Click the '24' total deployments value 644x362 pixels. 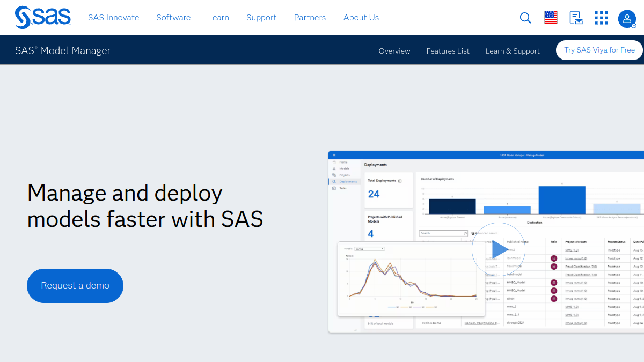374,194
